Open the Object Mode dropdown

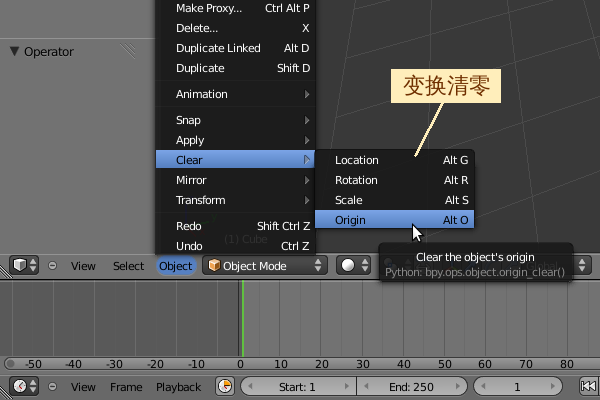(x=265, y=265)
